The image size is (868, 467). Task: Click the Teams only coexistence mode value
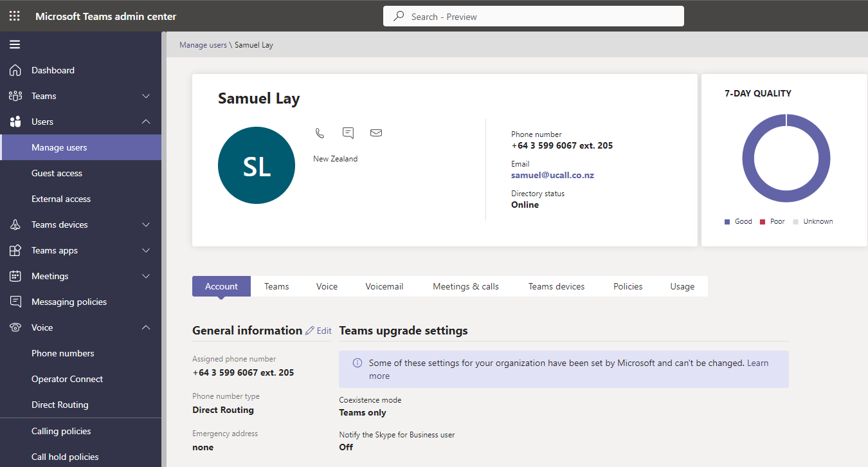363,412
